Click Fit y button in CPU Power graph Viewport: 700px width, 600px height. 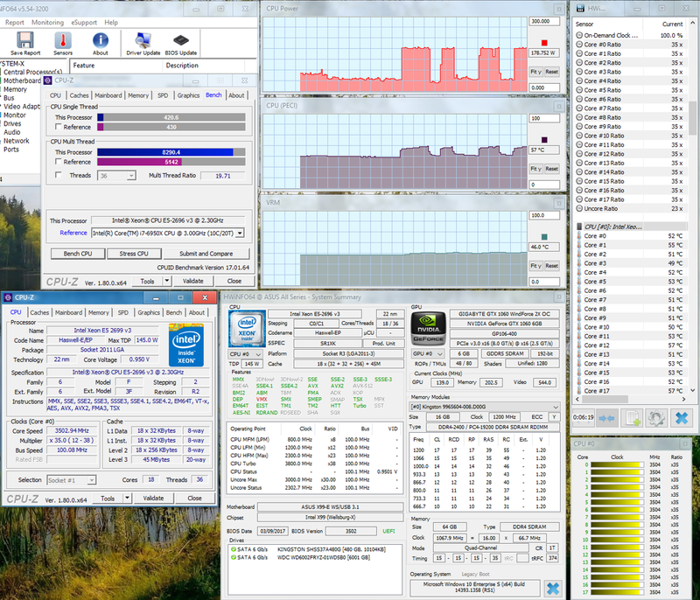pos(535,72)
